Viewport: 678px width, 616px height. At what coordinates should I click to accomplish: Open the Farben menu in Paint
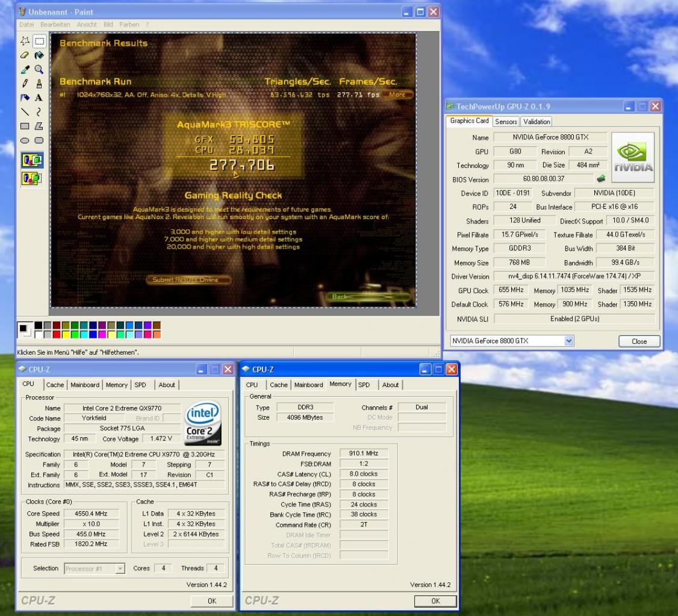(129, 25)
